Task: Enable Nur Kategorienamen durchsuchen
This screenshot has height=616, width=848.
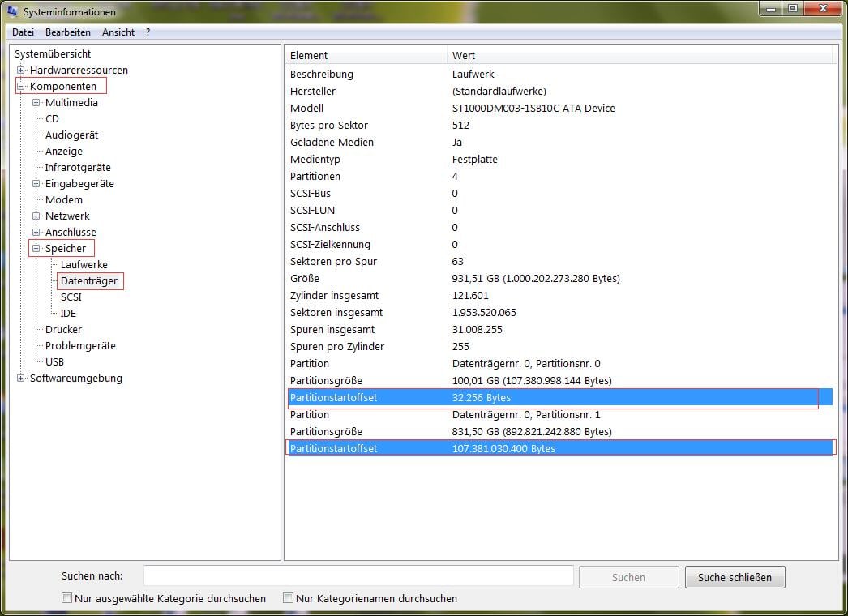Action: [288, 597]
